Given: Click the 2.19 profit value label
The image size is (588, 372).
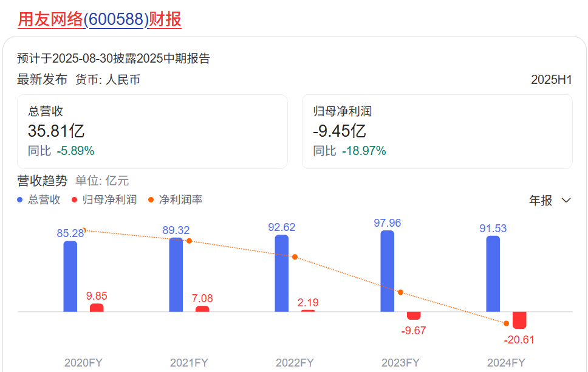Looking at the screenshot, I should click(x=308, y=303).
